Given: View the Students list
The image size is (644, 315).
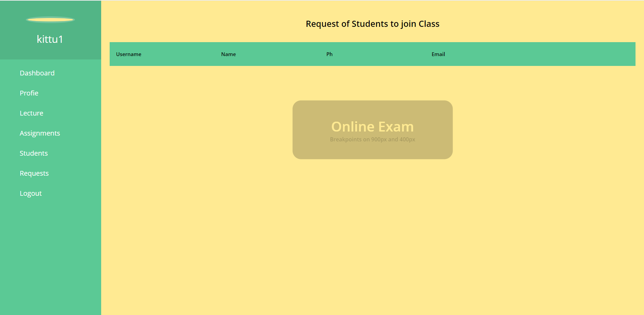Looking at the screenshot, I should coord(34,153).
